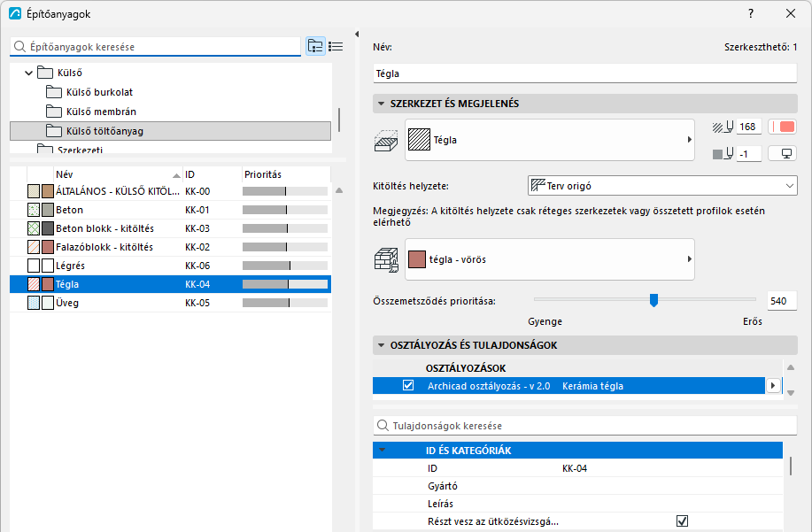This screenshot has width=812, height=532.
Task: Open the Kerámia tégla classification arrow
Action: [x=773, y=386]
